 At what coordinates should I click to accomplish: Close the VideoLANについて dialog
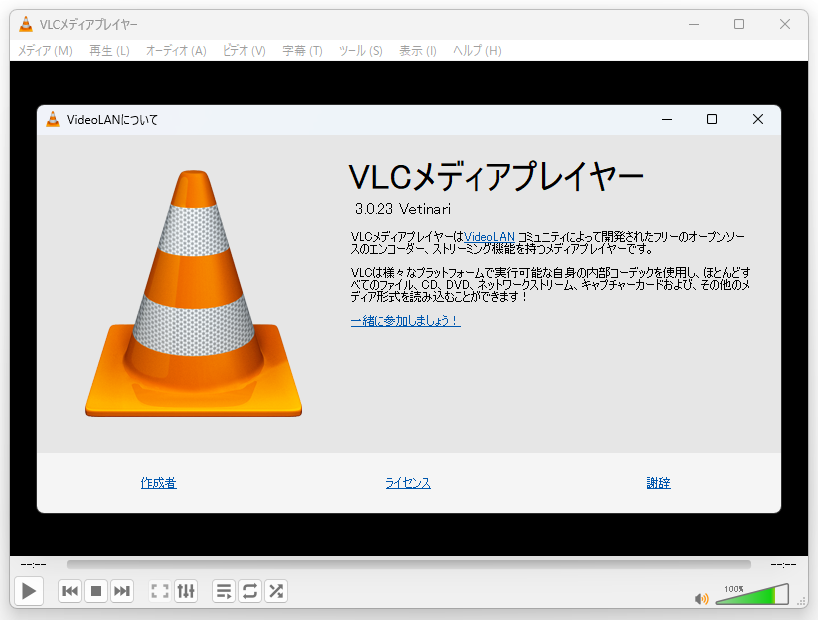click(x=758, y=120)
